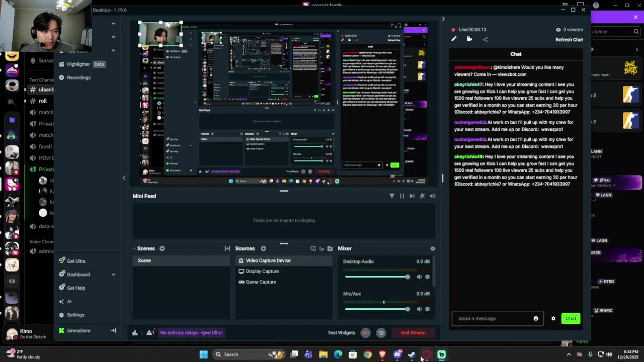The image size is (644, 362).
Task: Collapse the sidebar with the left arrow handle
Action: pyautogui.click(x=124, y=177)
